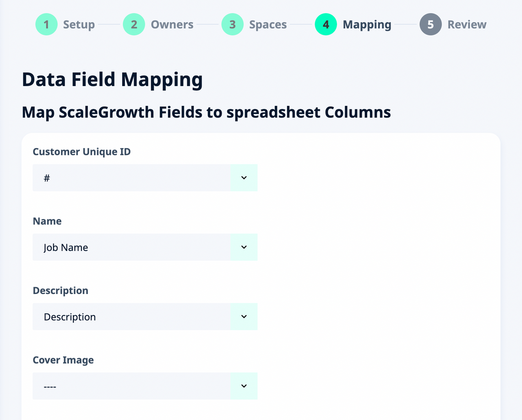This screenshot has width=522, height=420.
Task: Click chevron arrow of Description select
Action: (244, 317)
